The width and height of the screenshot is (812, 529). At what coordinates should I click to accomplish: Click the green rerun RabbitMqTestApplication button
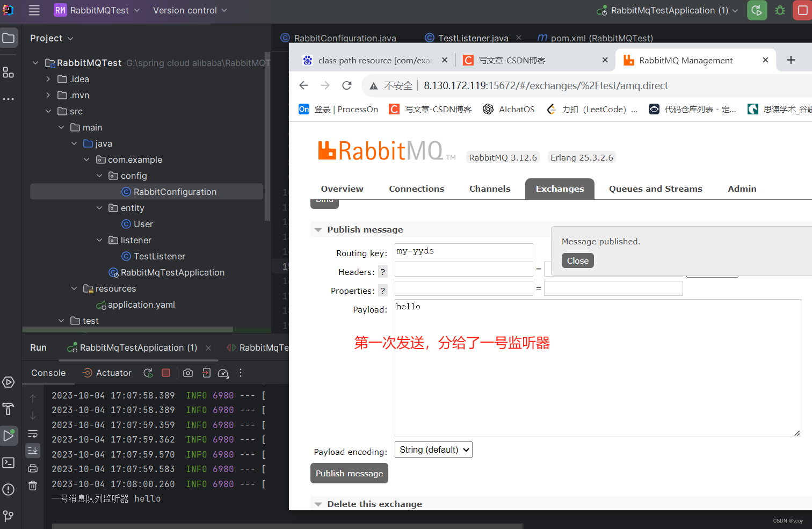[757, 10]
